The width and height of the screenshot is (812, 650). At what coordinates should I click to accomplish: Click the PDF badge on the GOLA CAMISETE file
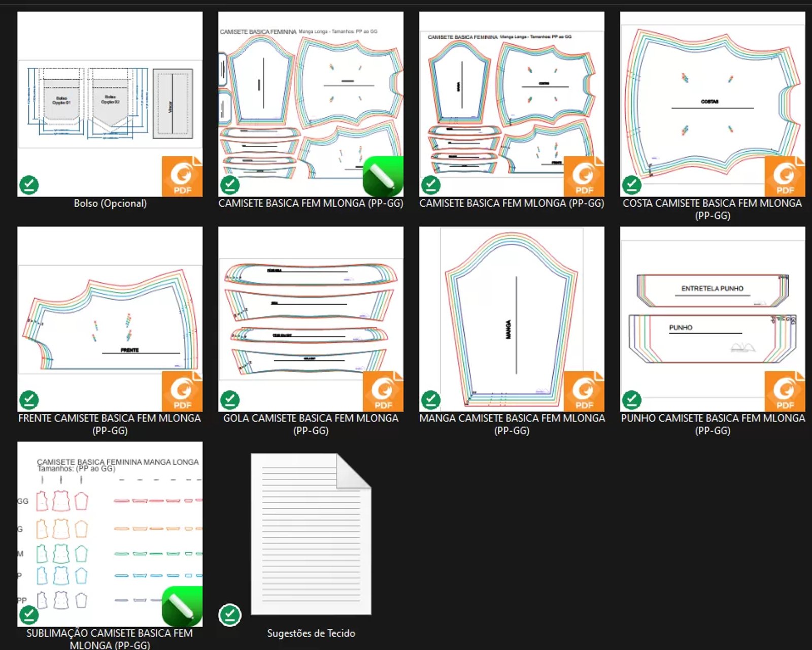coord(383,391)
